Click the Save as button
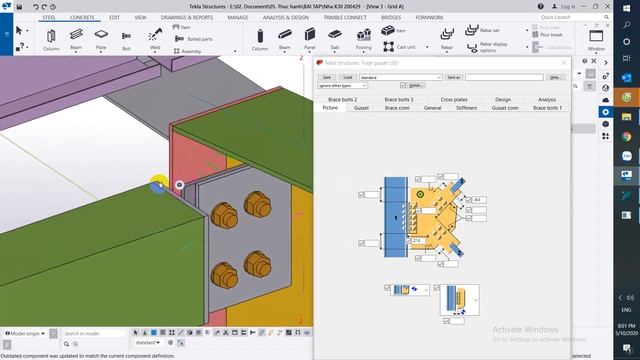 (453, 77)
